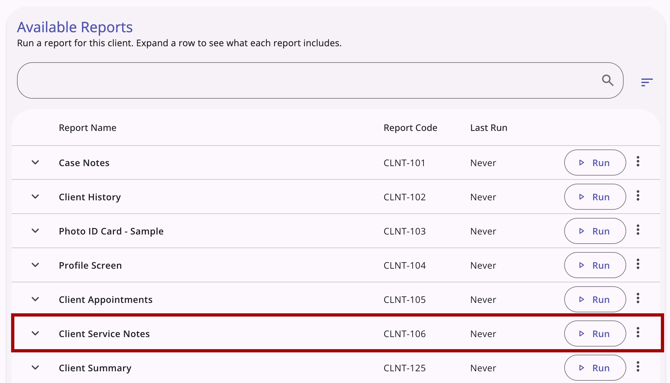Click report code CLNT-103
The image size is (670, 383).
click(405, 231)
